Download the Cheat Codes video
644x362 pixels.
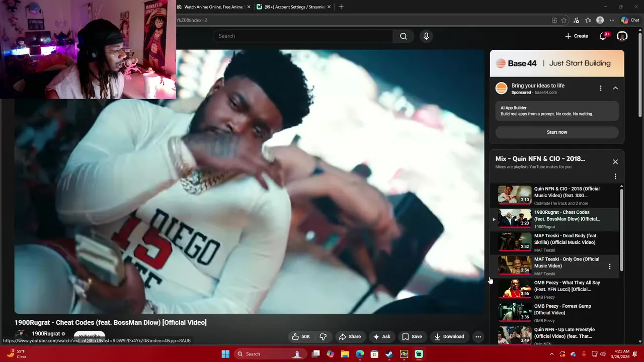click(449, 337)
